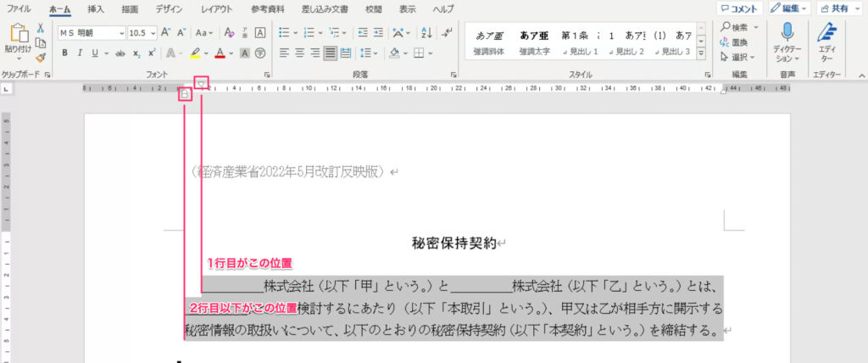Click the 検索 (Search) button

click(739, 27)
